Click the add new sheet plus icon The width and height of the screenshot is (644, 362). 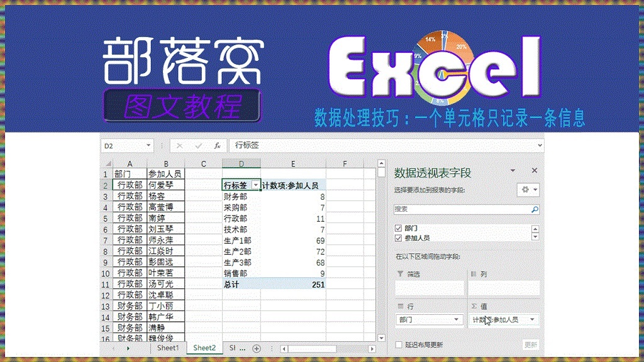coord(257,348)
